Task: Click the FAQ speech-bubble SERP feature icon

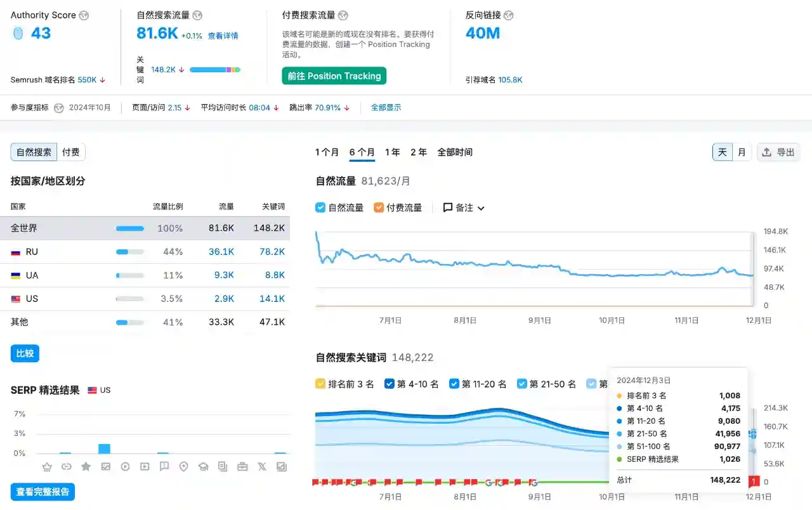Action: (164, 466)
